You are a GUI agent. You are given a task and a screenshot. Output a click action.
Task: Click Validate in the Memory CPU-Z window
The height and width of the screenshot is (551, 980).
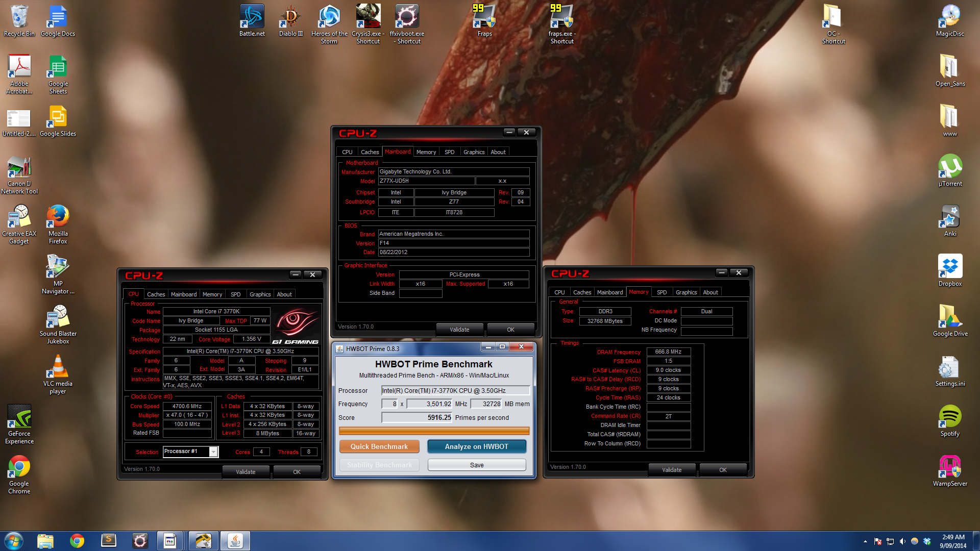(x=672, y=470)
